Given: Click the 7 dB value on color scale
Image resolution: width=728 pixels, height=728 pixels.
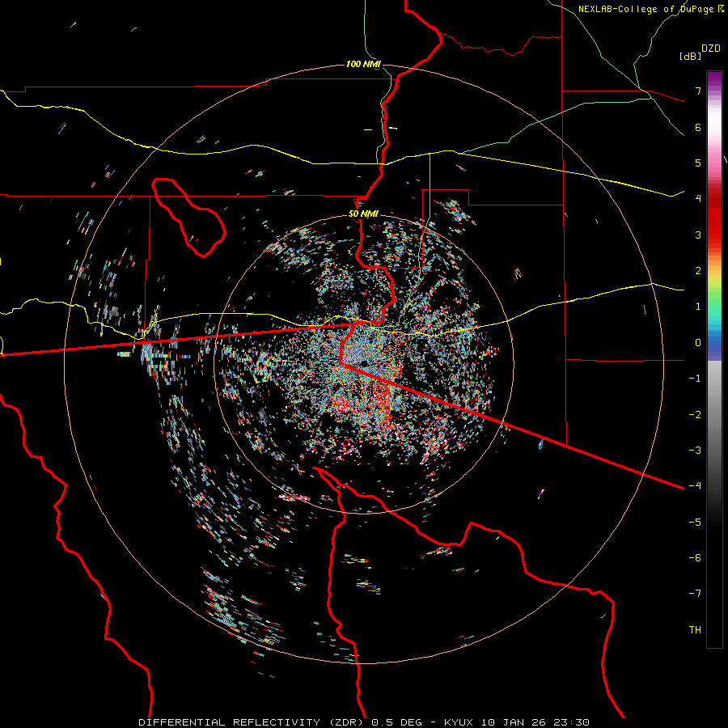Looking at the screenshot, I should click(698, 91).
